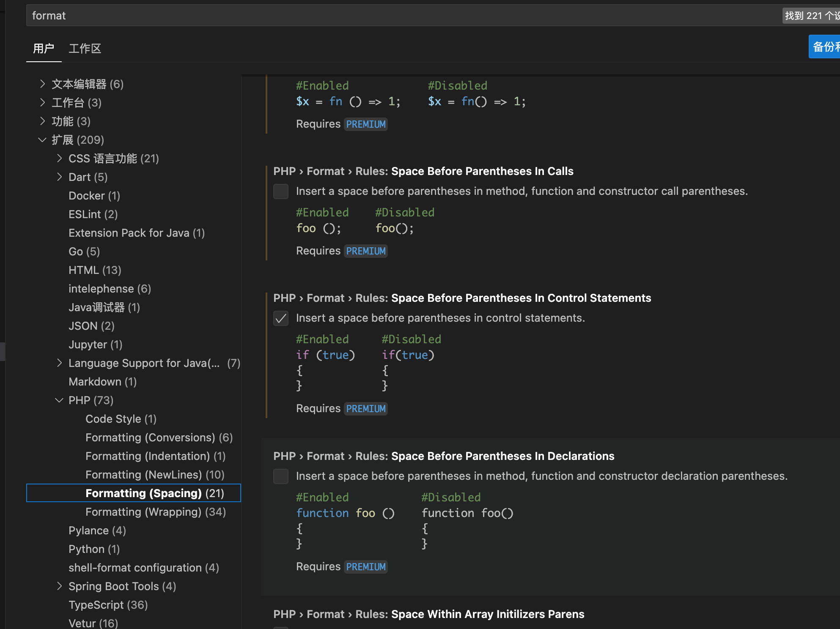Expand the Dart (5) chevron
840x629 pixels.
59,177
